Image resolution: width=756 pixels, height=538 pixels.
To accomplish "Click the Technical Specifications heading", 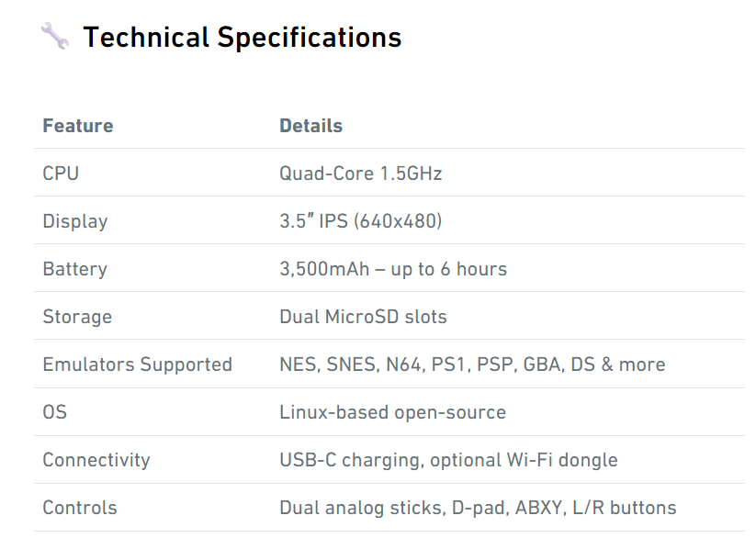I will pyautogui.click(x=242, y=37).
